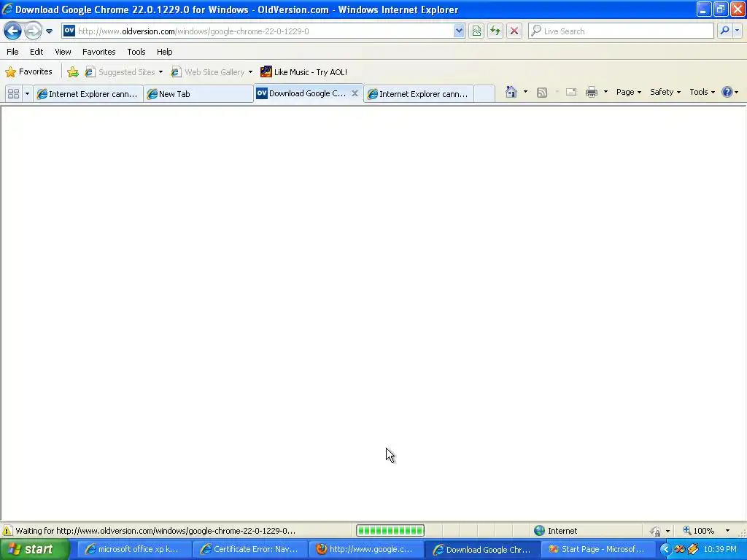Open the Suggested Sites link

pos(120,72)
